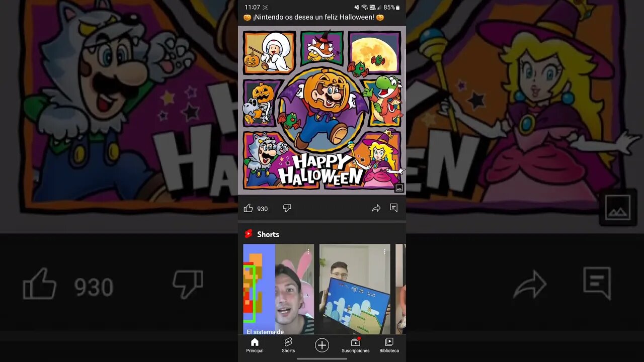
Task: Tap the post title 'Nintendo os desea un feliz Halloween'
Action: click(x=313, y=17)
